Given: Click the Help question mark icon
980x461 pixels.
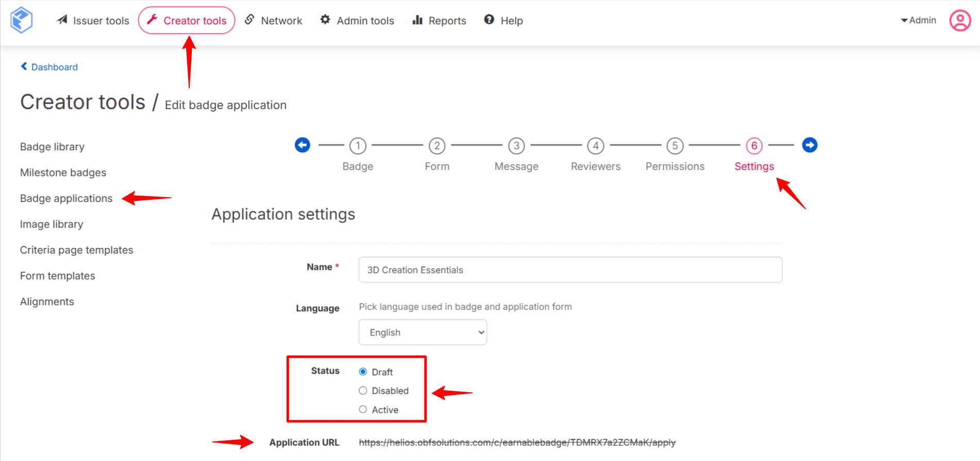Looking at the screenshot, I should coord(489,20).
